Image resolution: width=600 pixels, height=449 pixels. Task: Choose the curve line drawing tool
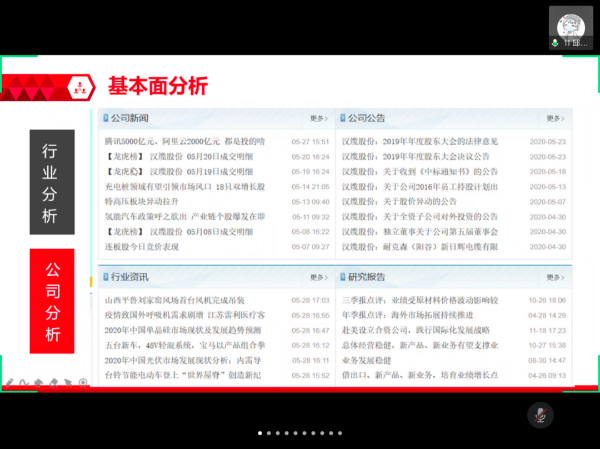click(24, 382)
